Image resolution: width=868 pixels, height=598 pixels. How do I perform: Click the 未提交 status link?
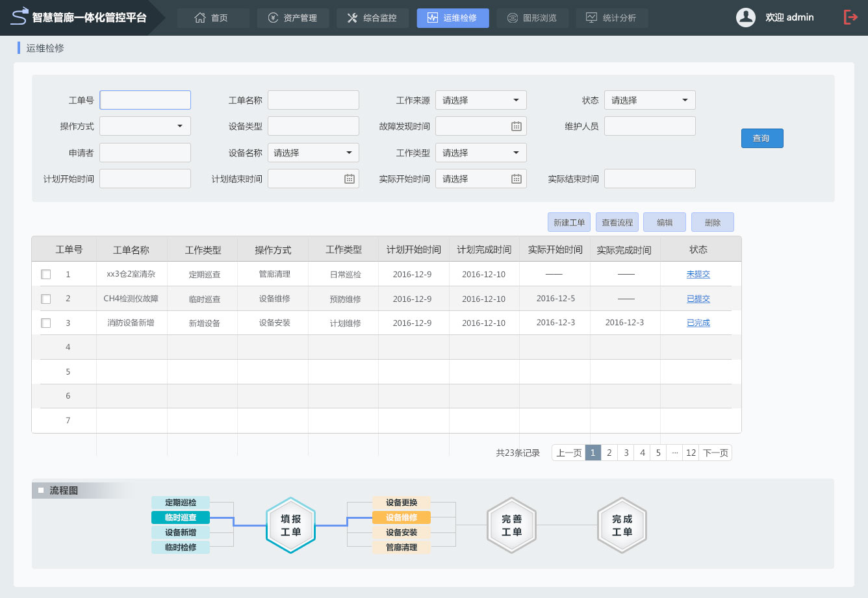(698, 275)
